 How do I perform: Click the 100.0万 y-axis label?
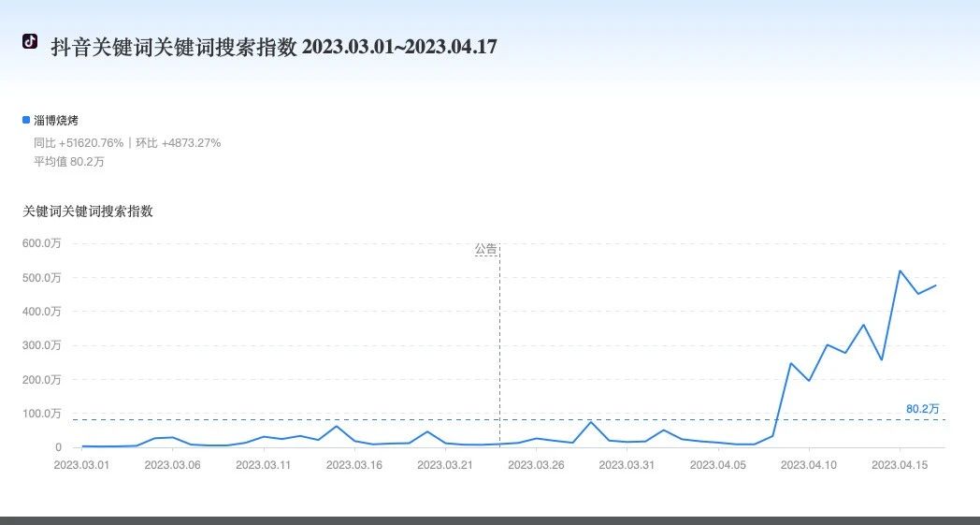point(42,413)
